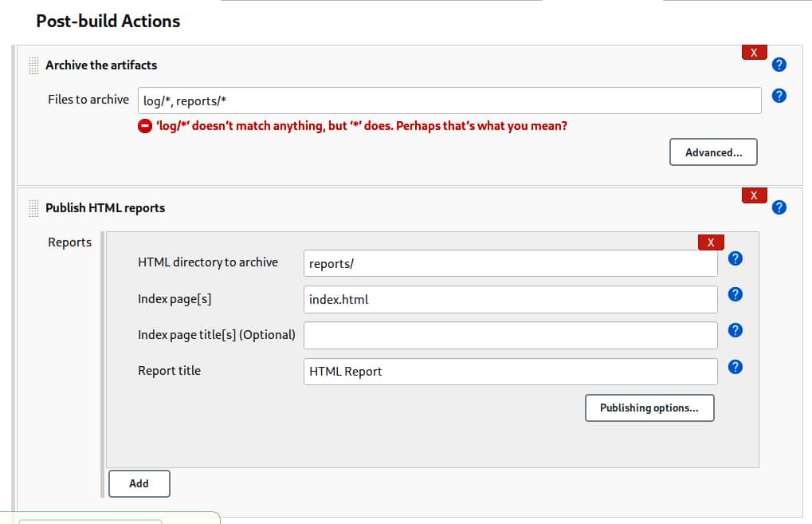This screenshot has width=812, height=524.
Task: Click the Index page[s] text field
Action: click(x=510, y=300)
